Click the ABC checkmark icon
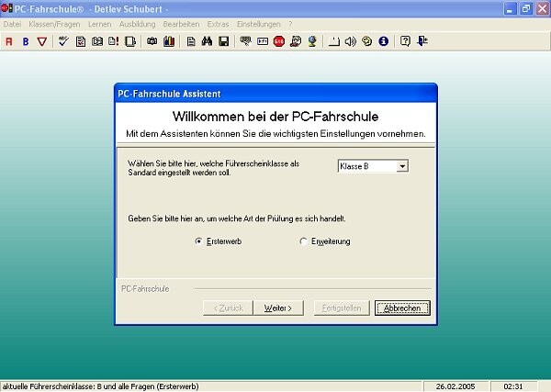The width and height of the screenshot is (551, 392). [x=63, y=41]
